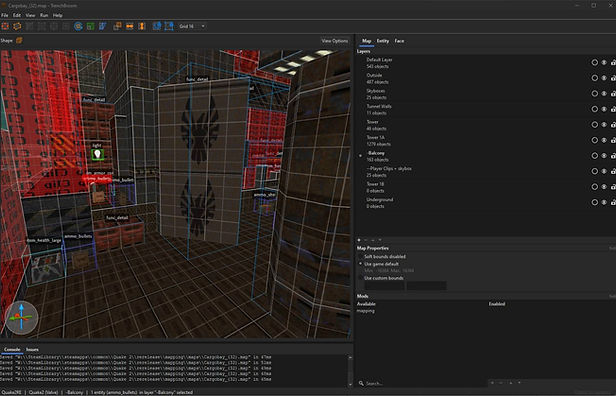Open the Grid 16 size dropdown

[x=192, y=26]
